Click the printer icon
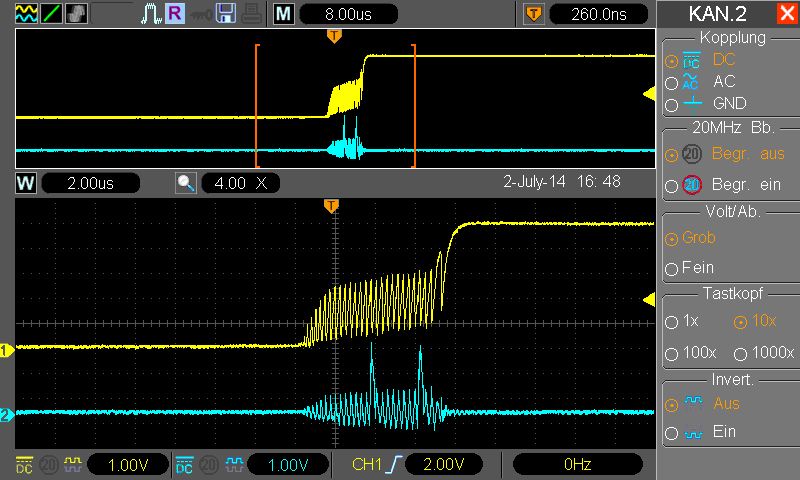Screen dimensions: 800x480 (252, 14)
